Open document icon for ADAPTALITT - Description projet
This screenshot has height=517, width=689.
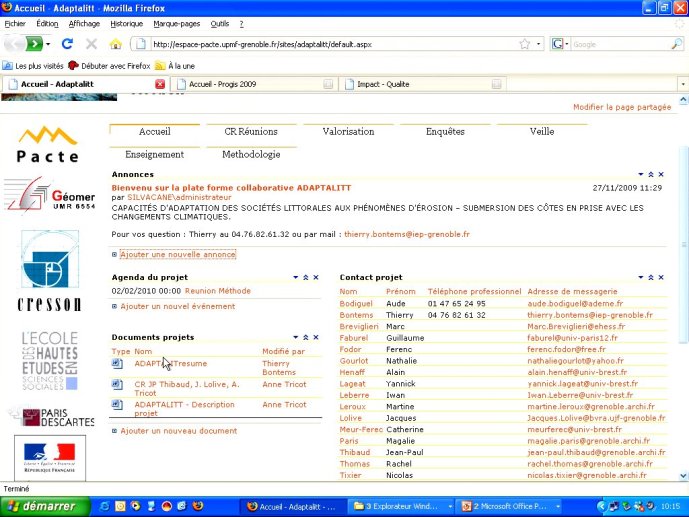click(x=117, y=405)
